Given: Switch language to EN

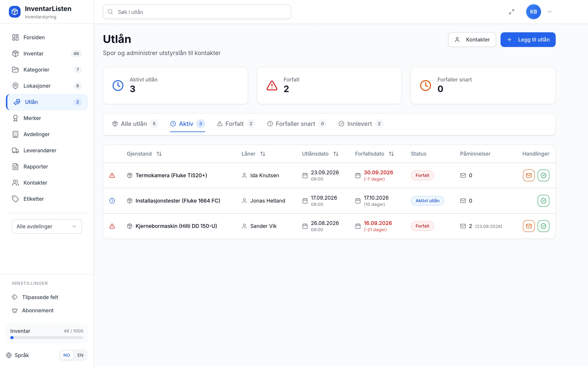Looking at the screenshot, I should click(80, 355).
